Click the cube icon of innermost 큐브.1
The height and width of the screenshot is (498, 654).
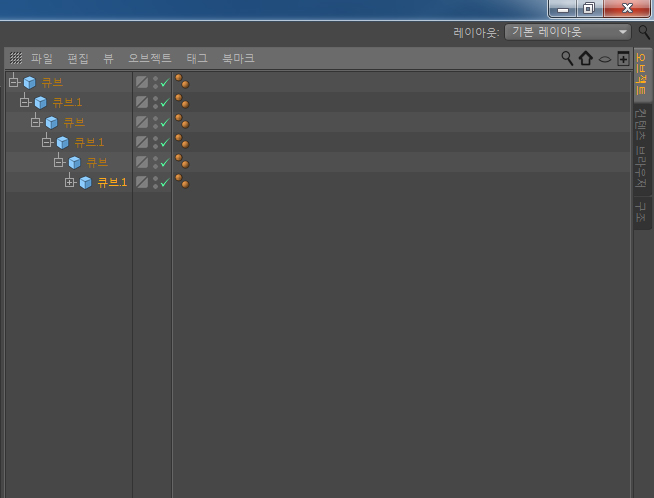[x=86, y=182]
